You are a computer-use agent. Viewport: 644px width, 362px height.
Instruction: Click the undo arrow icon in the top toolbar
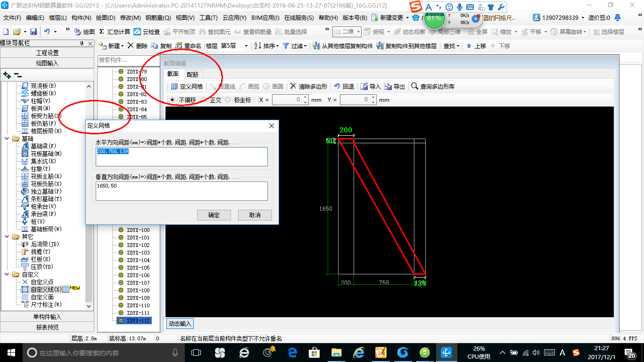(x=47, y=32)
